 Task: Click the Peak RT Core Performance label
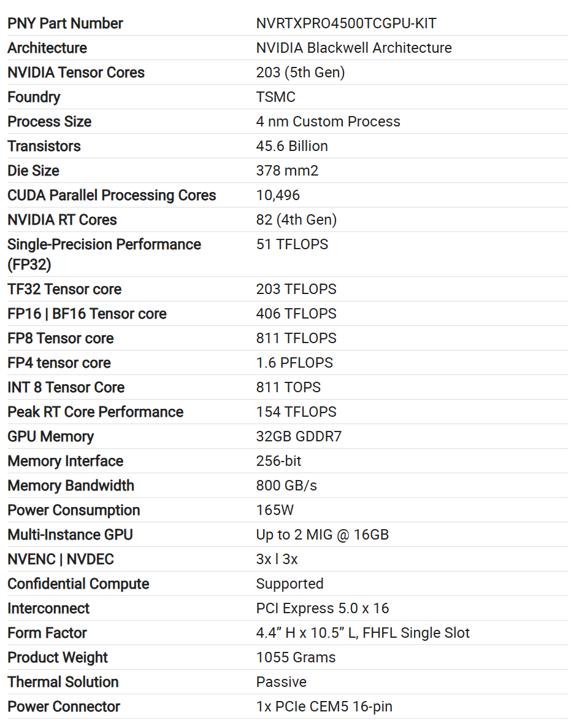click(95, 412)
